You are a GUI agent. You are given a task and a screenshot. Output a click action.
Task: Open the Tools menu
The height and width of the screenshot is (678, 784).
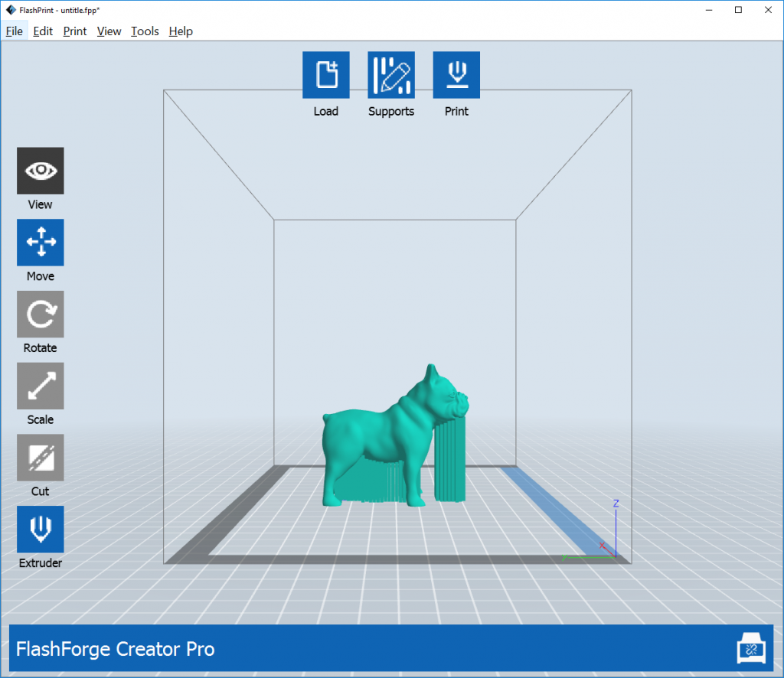(145, 31)
